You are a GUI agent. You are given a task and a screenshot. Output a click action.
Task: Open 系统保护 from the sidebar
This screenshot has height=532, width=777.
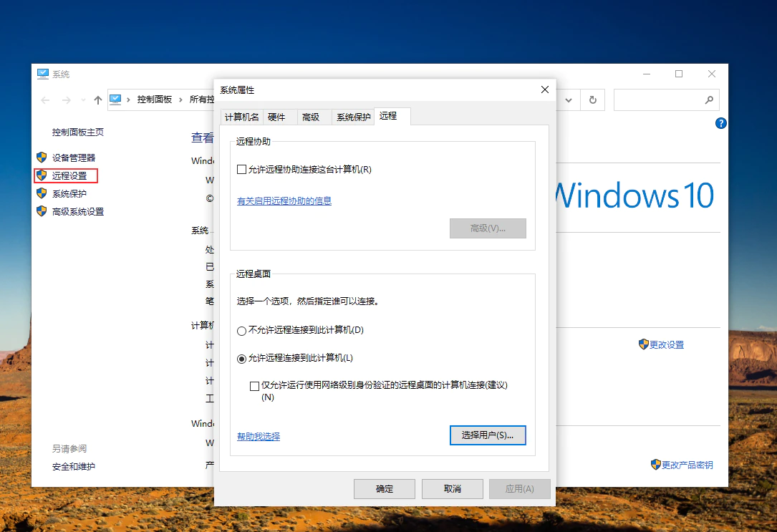tap(72, 193)
